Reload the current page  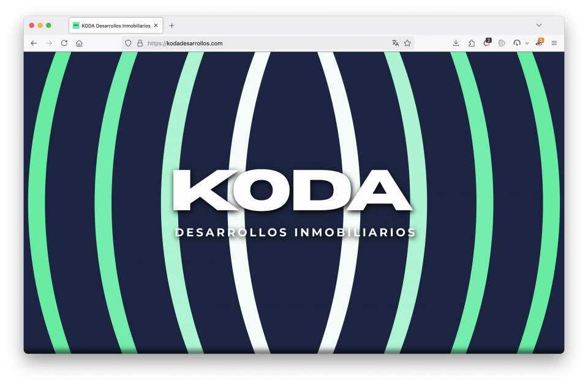click(64, 44)
